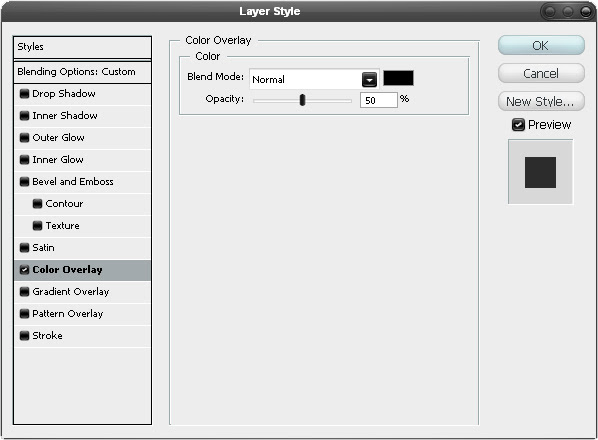
Task: Click the Opacity percentage input field
Action: click(x=379, y=100)
